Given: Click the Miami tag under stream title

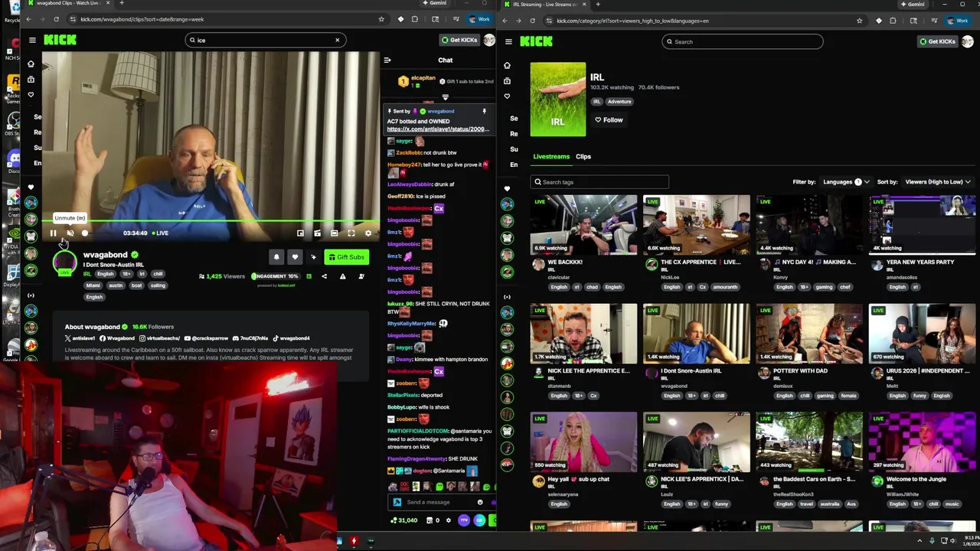Looking at the screenshot, I should (x=93, y=285).
